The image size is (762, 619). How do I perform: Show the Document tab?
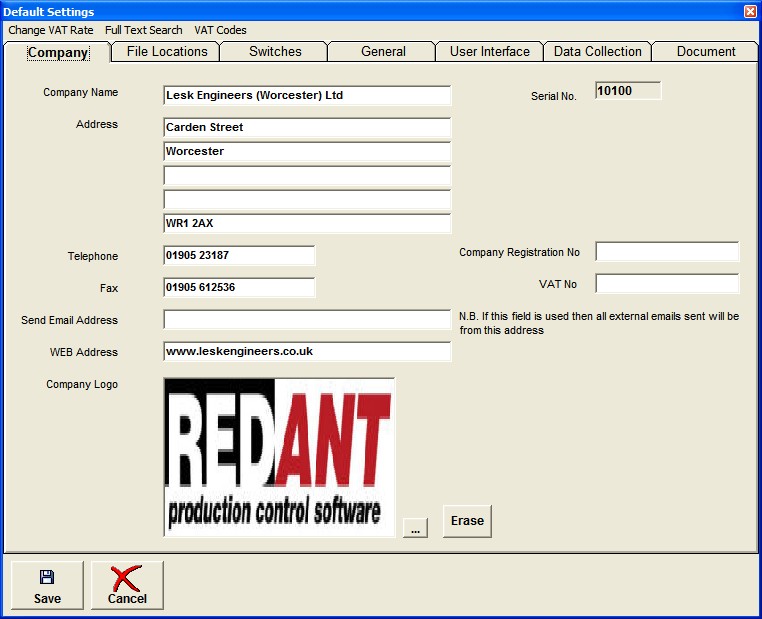(705, 52)
